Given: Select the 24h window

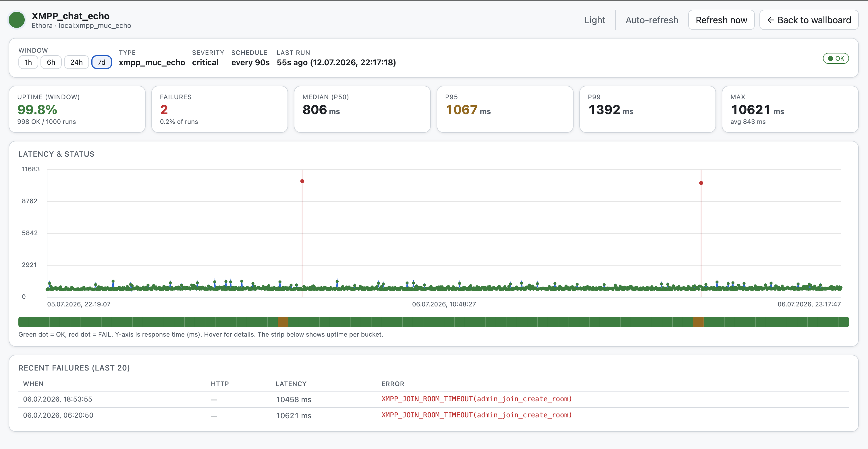Looking at the screenshot, I should point(76,62).
